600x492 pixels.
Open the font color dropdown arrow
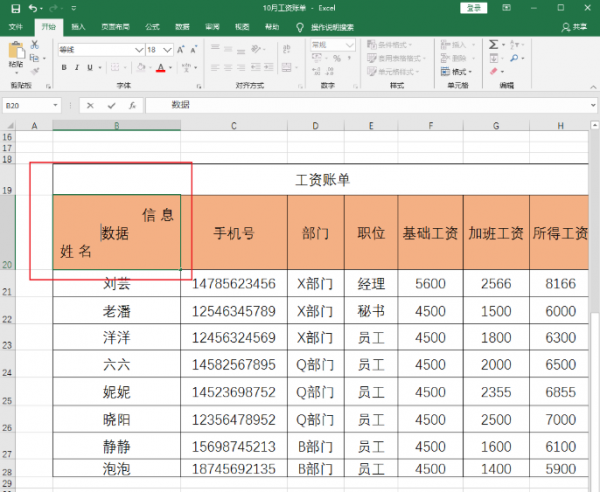tap(170, 68)
